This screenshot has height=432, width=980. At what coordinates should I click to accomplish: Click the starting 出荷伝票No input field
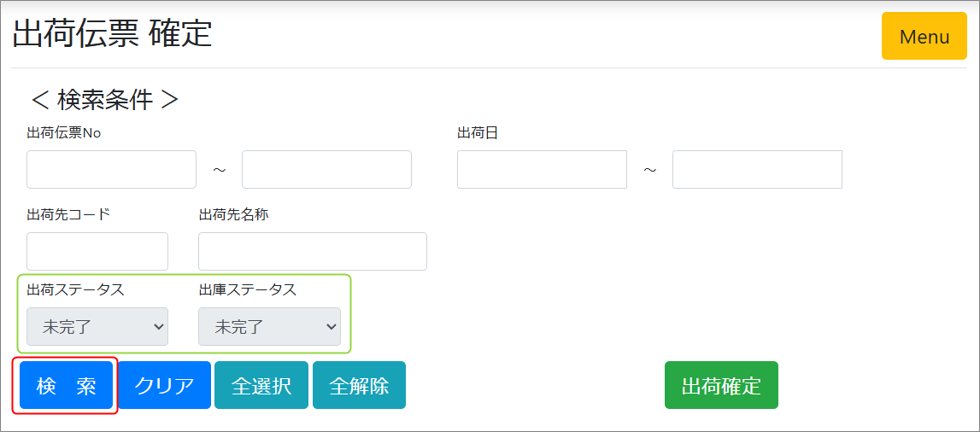pos(111,169)
